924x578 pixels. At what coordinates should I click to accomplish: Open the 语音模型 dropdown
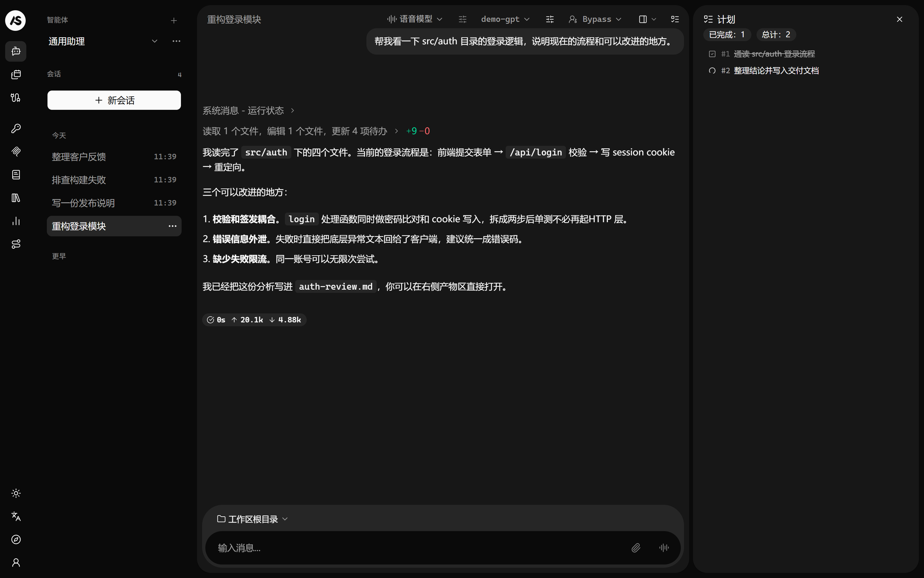415,19
